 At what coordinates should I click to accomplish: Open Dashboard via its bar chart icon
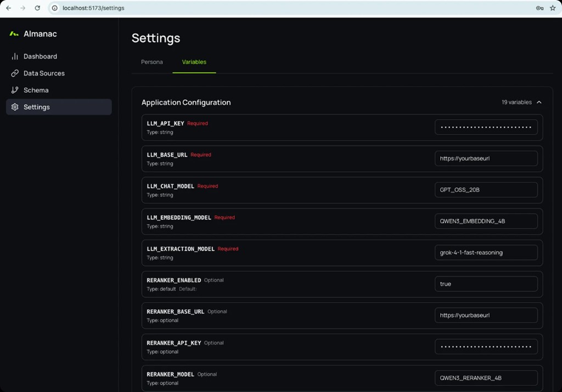click(x=15, y=57)
